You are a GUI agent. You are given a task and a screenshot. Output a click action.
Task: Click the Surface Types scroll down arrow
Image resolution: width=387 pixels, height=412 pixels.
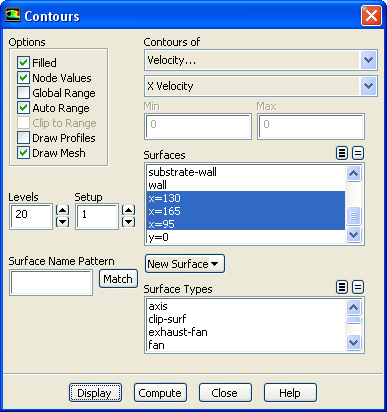[x=353, y=343]
